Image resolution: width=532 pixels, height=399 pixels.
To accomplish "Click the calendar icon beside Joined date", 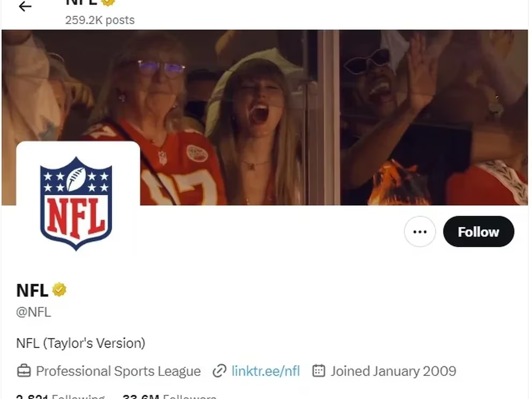I will [319, 371].
